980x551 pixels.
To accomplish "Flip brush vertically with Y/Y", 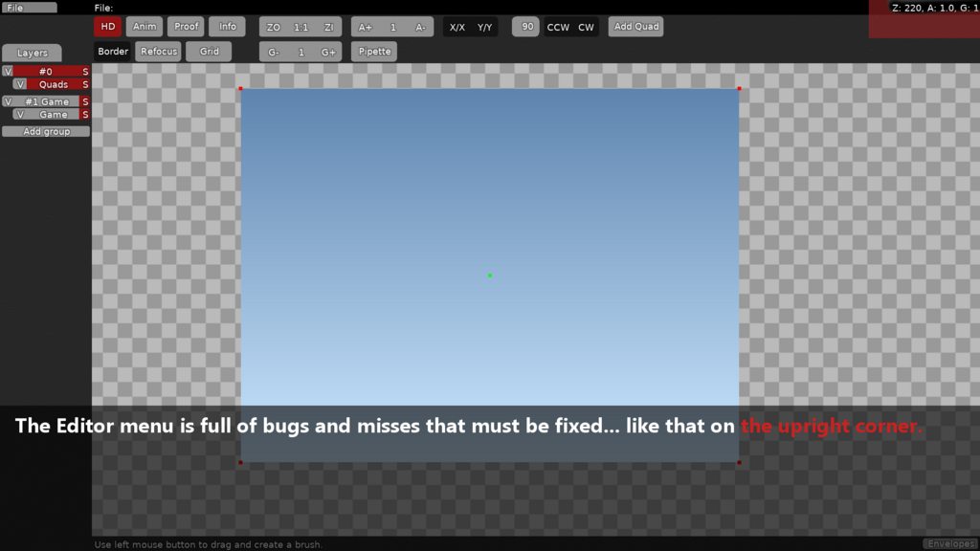I will click(484, 28).
